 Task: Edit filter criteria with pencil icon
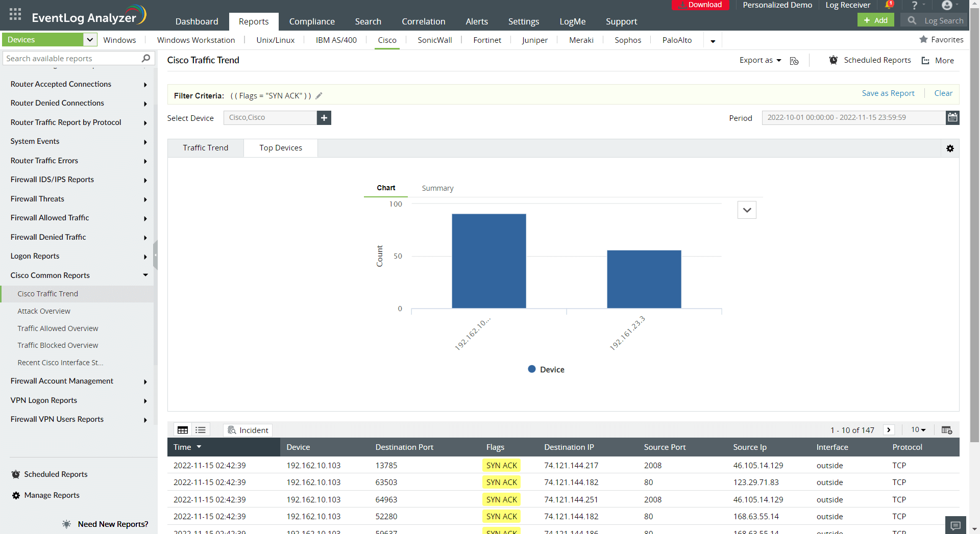point(319,96)
